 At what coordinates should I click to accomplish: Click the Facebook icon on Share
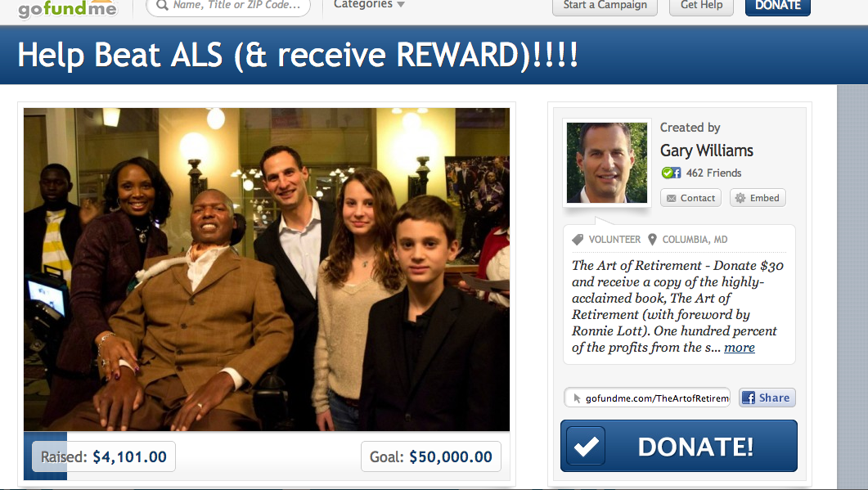(749, 398)
